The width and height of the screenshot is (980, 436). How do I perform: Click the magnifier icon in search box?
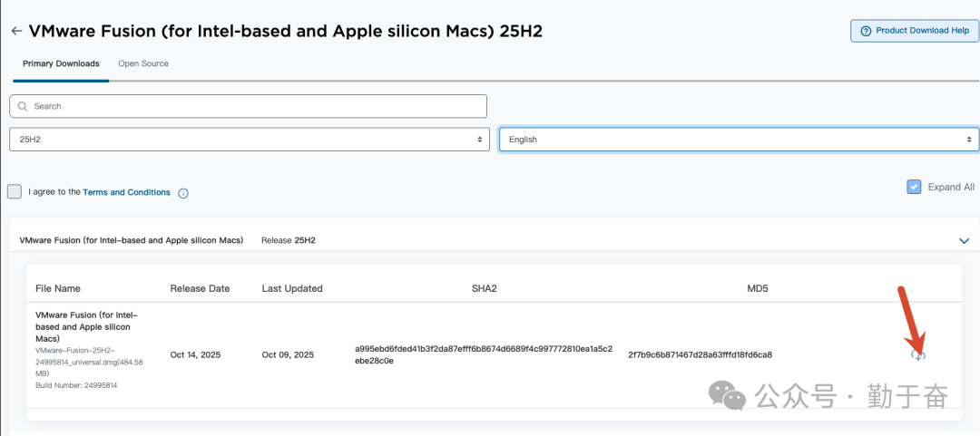pos(21,106)
